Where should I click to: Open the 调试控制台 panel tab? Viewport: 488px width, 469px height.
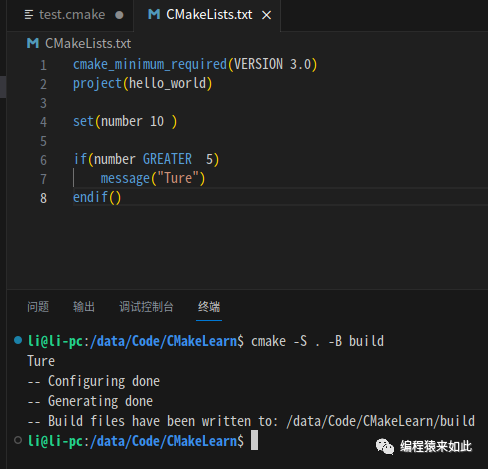click(x=146, y=307)
